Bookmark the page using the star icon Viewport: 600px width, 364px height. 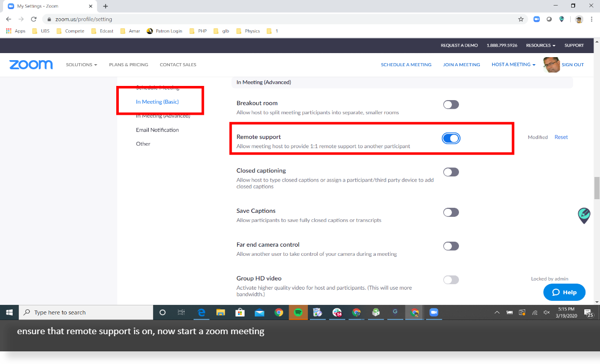521,19
